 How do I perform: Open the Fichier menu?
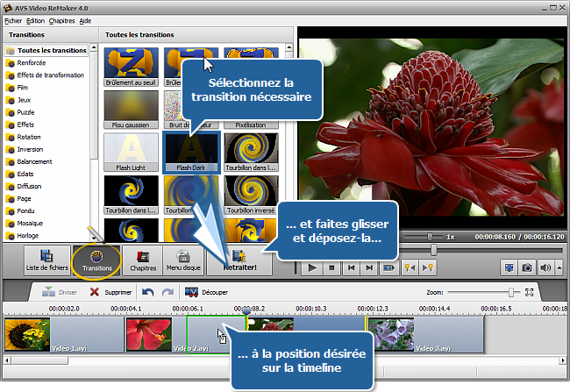pyautogui.click(x=12, y=19)
